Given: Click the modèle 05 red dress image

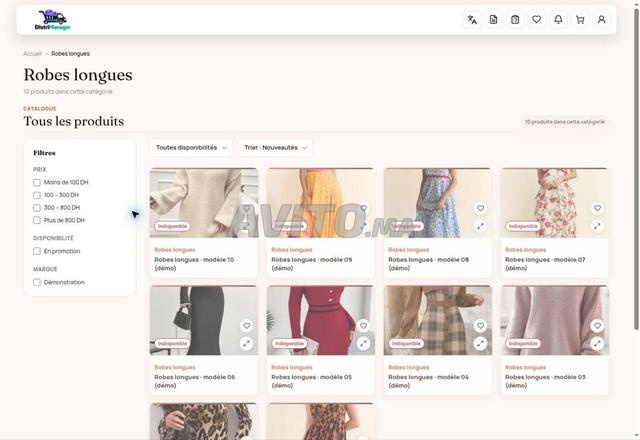Looking at the screenshot, I should coord(321,320).
